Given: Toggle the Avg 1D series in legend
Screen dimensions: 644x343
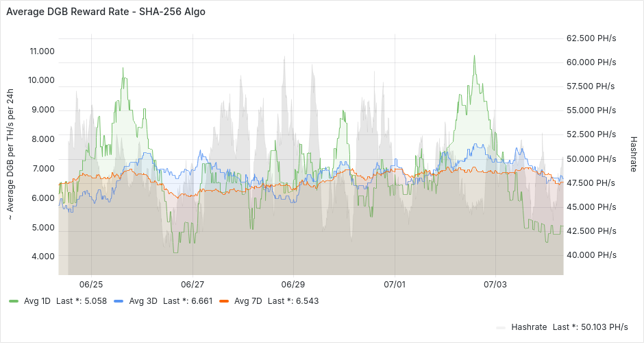Looking at the screenshot, I should pos(37,301).
